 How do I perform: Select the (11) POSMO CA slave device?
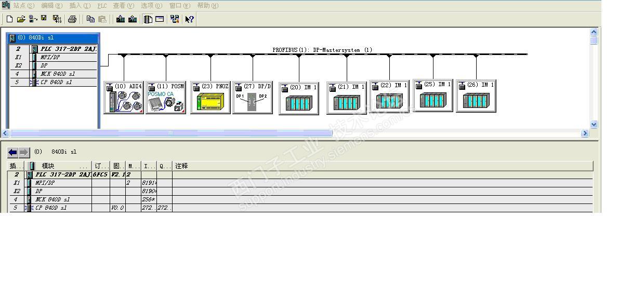click(x=166, y=98)
